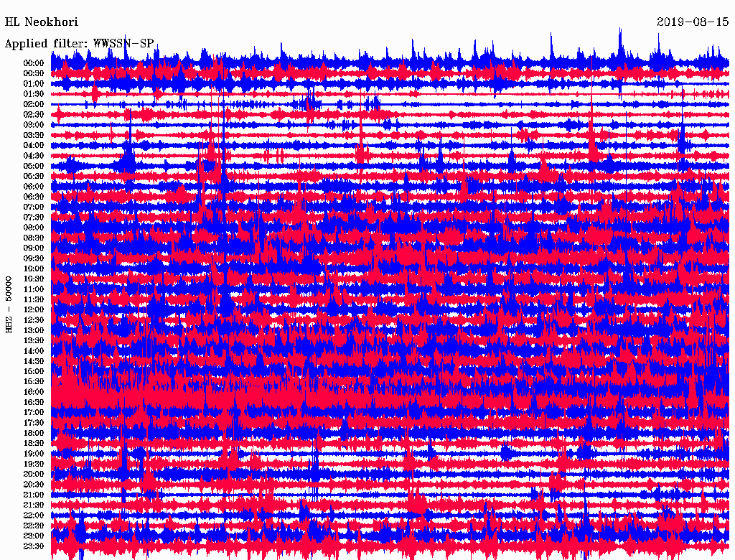Select the 12:00 time label
735x560 pixels.
click(34, 309)
